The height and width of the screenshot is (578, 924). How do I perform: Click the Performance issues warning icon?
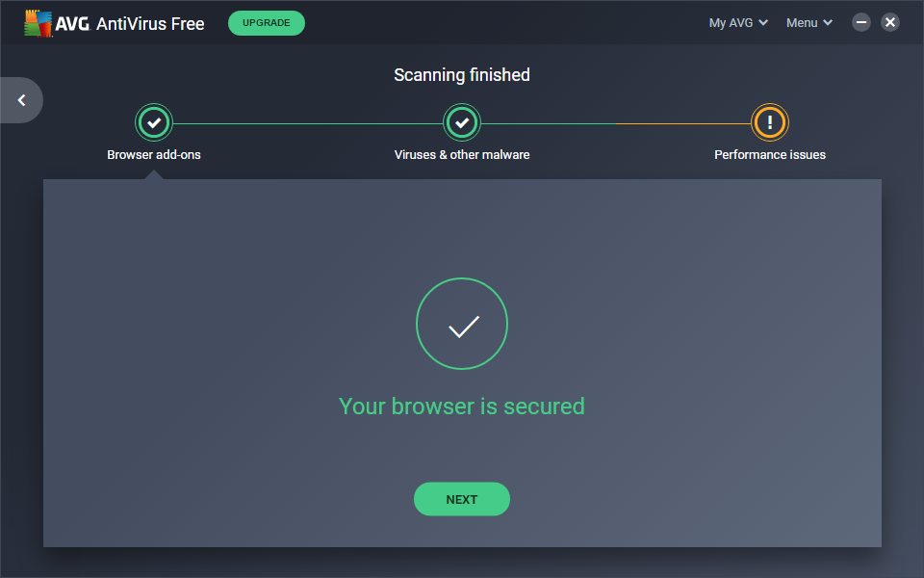click(x=770, y=122)
